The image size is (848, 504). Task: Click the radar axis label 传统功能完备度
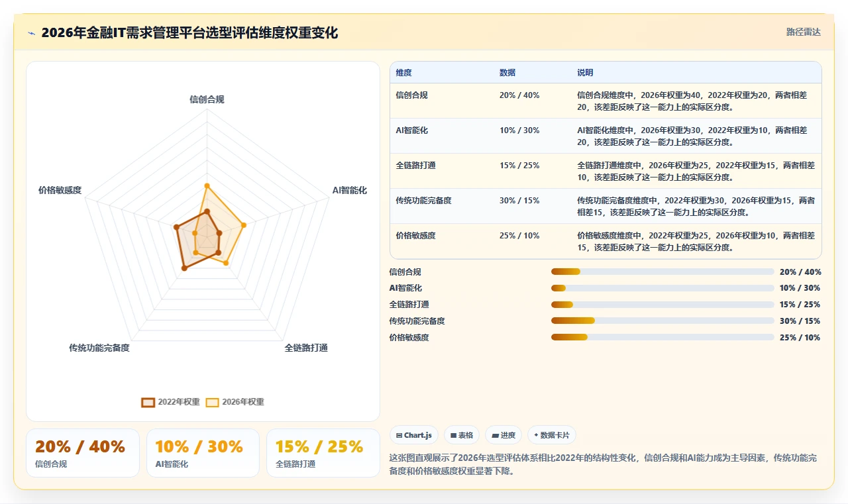99,348
